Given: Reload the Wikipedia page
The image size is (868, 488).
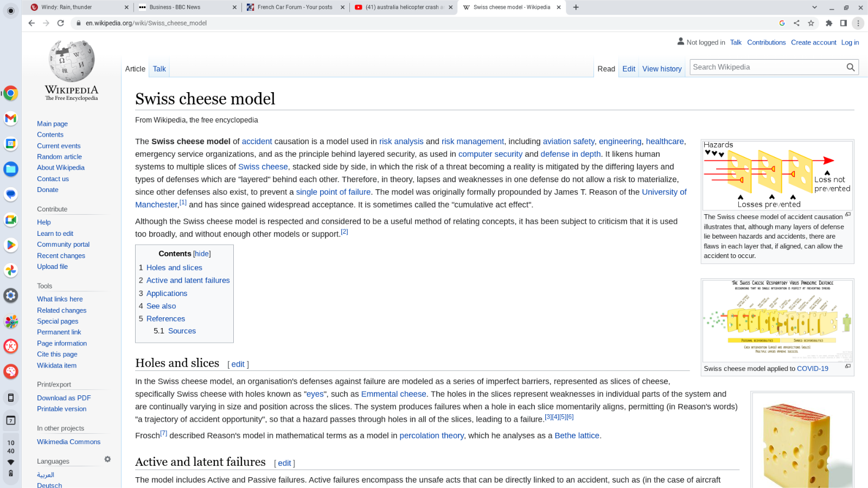Looking at the screenshot, I should click(61, 23).
